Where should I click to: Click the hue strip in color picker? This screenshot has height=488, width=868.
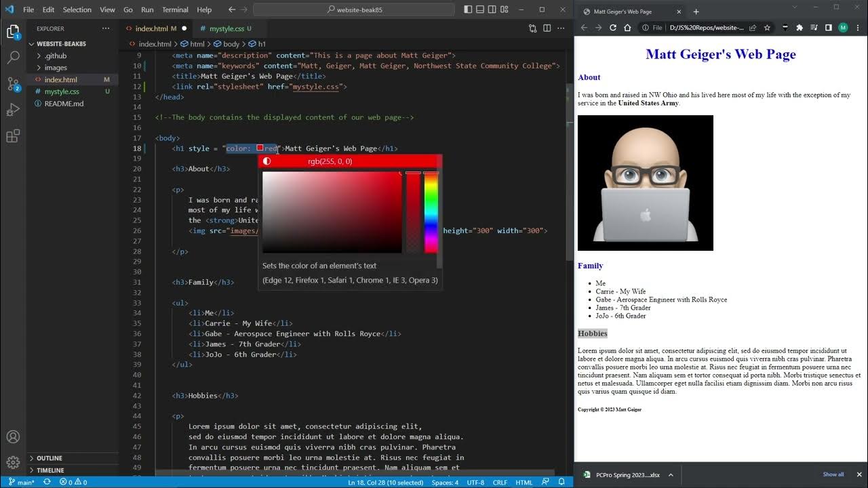(x=431, y=212)
